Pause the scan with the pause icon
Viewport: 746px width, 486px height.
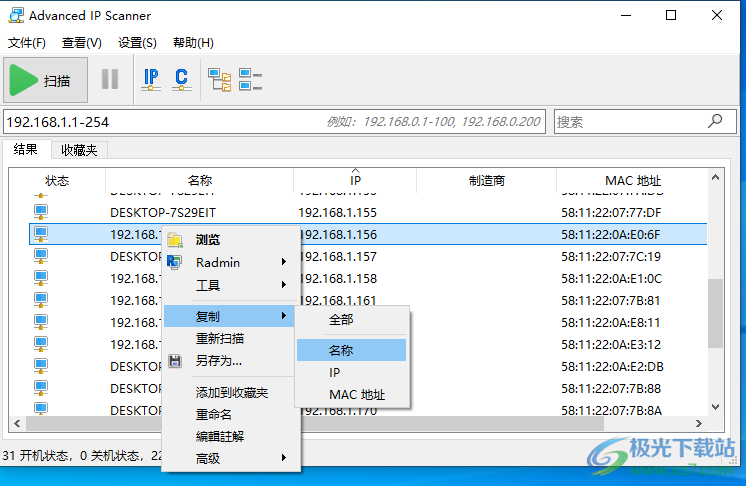click(110, 79)
